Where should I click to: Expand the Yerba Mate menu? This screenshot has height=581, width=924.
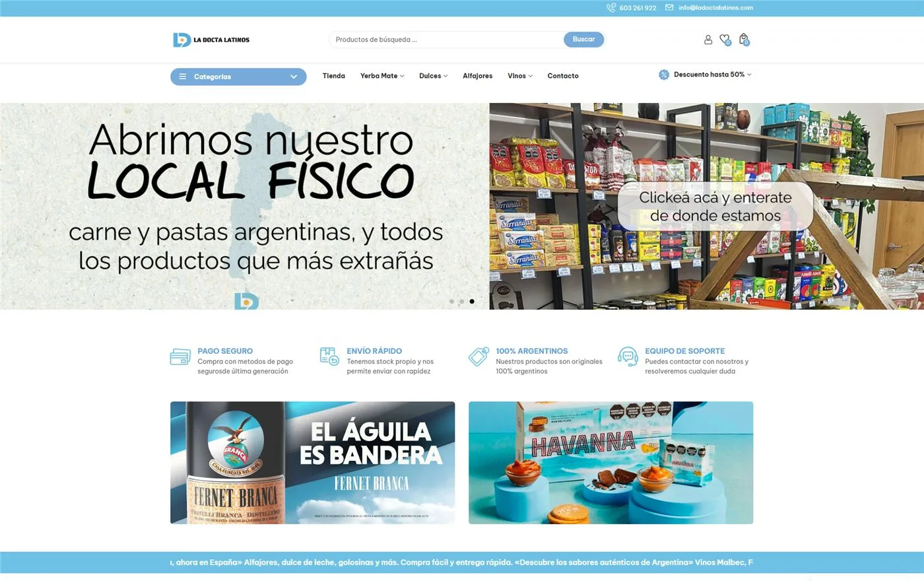(x=382, y=76)
